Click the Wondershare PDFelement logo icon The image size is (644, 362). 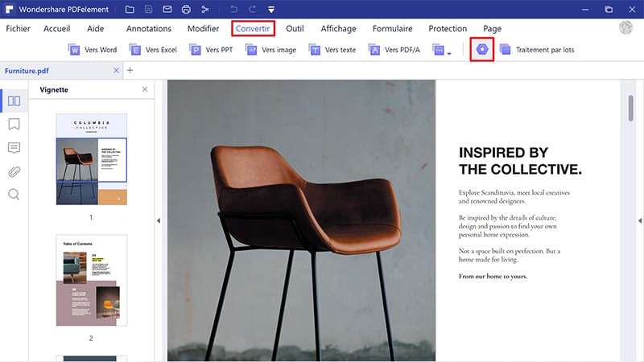coord(10,9)
